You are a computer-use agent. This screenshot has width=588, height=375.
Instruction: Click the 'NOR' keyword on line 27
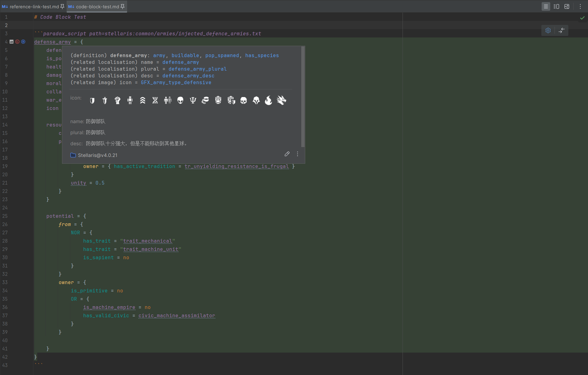tap(76, 233)
